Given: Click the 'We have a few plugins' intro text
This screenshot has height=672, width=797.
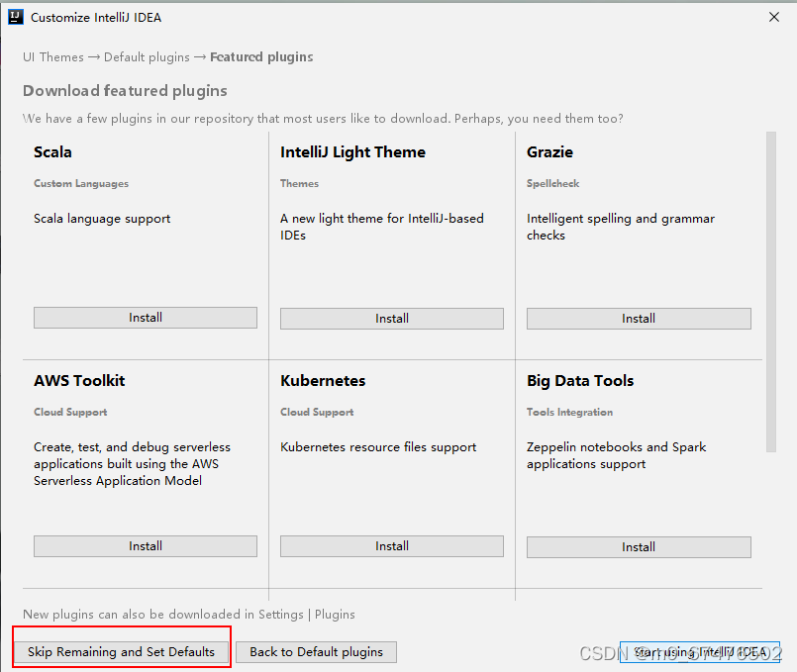Looking at the screenshot, I should pyautogui.click(x=323, y=119).
